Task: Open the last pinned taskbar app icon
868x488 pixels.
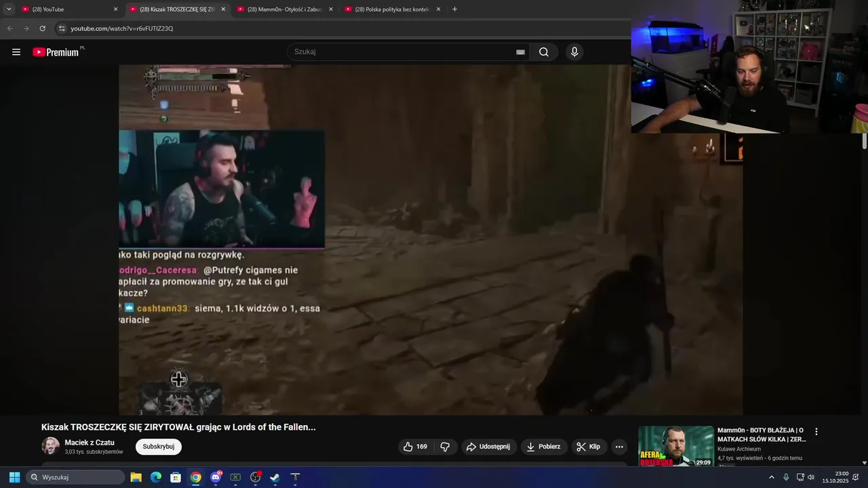Action: coord(295,477)
